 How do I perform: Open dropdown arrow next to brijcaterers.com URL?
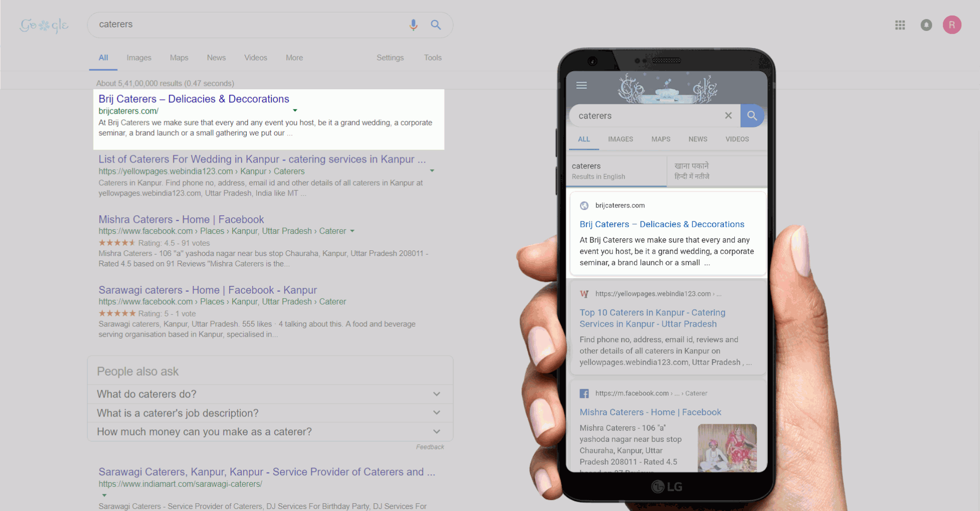coord(295,110)
